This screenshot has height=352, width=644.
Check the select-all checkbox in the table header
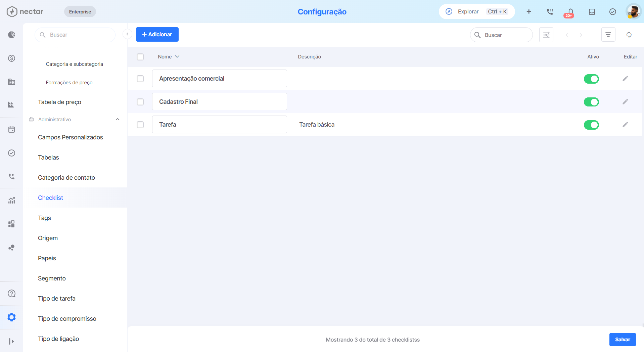click(140, 57)
